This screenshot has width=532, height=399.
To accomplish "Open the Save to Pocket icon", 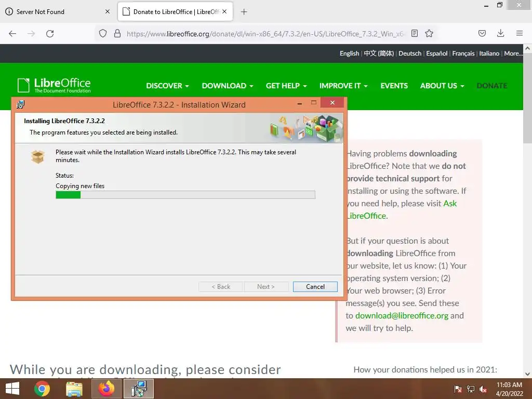I will pos(482,33).
